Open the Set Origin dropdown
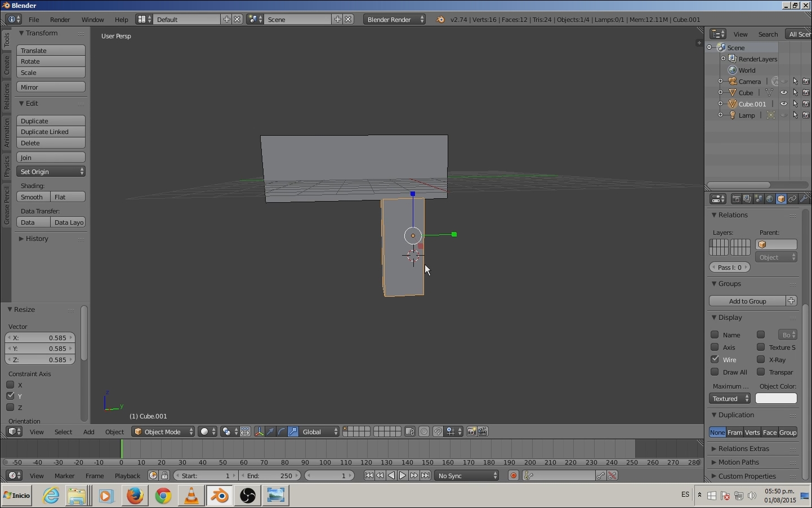 [51, 172]
